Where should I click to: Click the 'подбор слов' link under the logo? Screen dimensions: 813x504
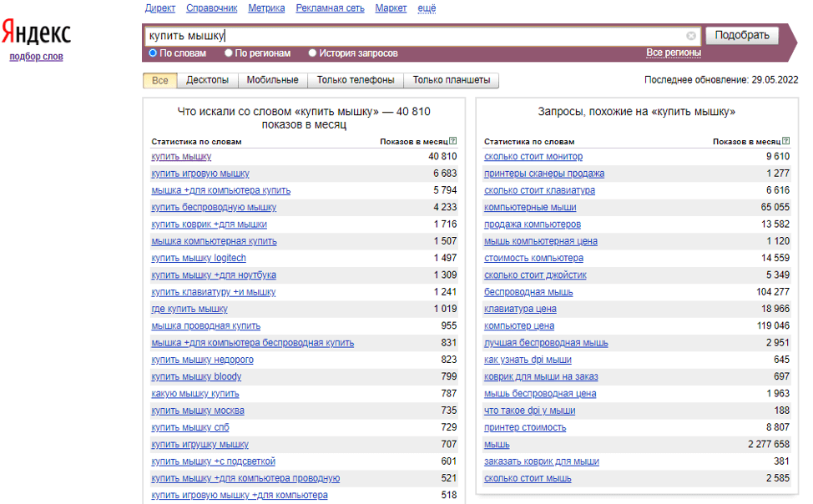[36, 57]
